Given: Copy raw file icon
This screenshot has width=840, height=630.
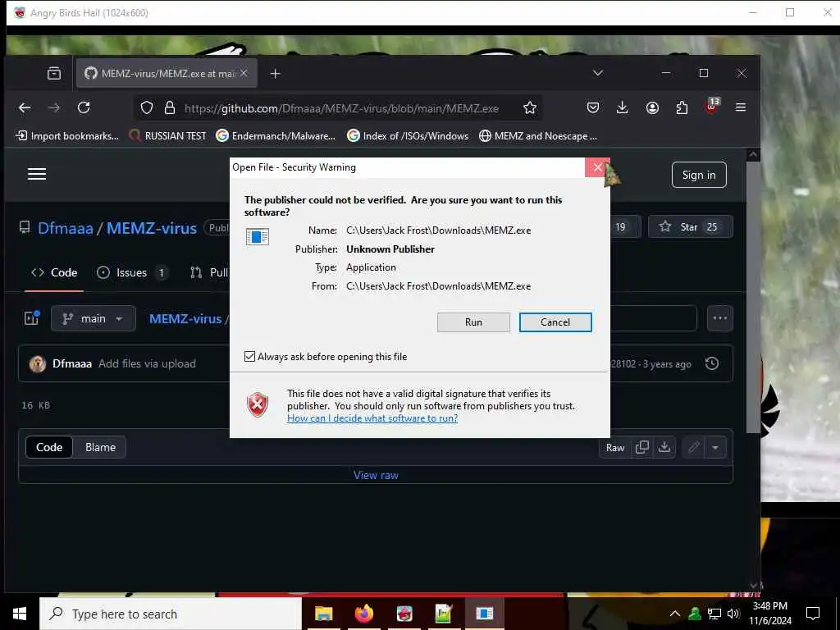Looking at the screenshot, I should click(641, 447).
